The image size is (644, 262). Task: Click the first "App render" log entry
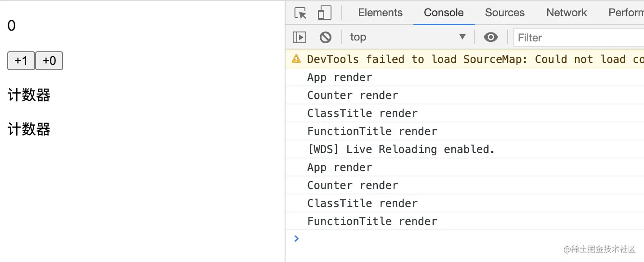pos(340,77)
